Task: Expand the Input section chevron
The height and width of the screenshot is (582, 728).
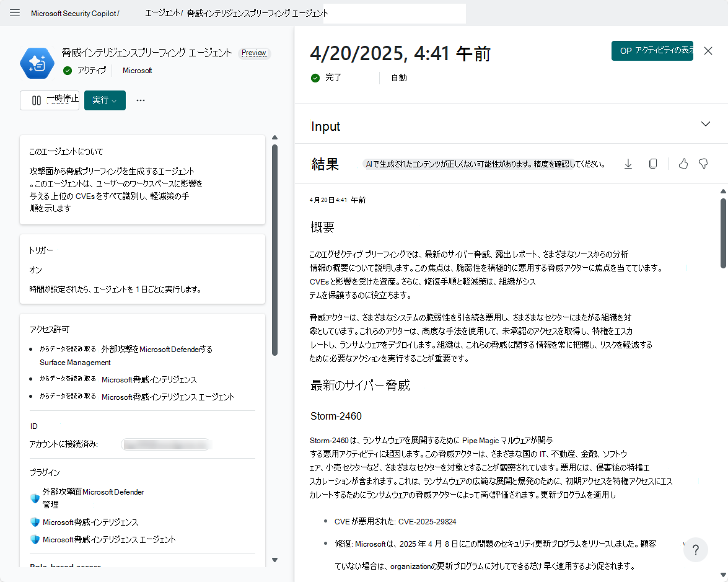Action: pos(706,124)
